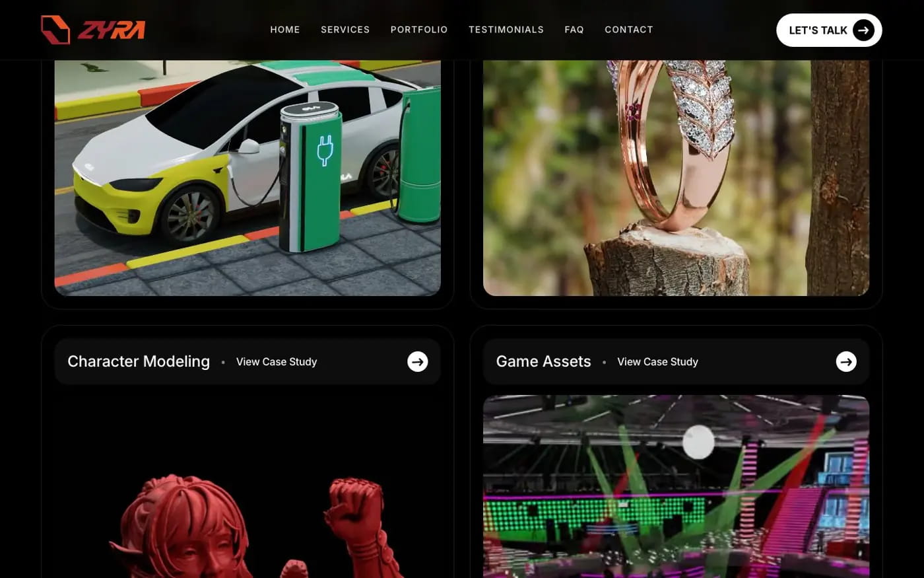Click the ZYRA logo icon

pos(55,30)
